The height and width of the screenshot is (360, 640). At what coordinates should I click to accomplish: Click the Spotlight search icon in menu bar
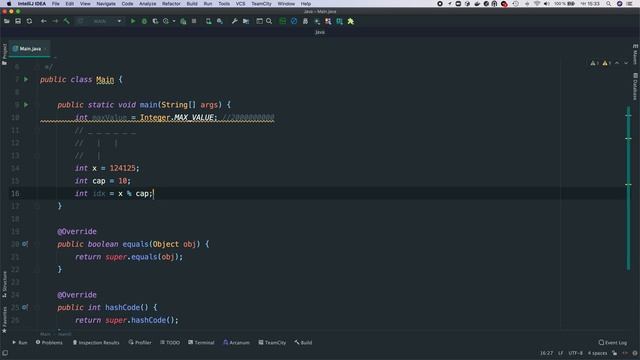tap(609, 4)
